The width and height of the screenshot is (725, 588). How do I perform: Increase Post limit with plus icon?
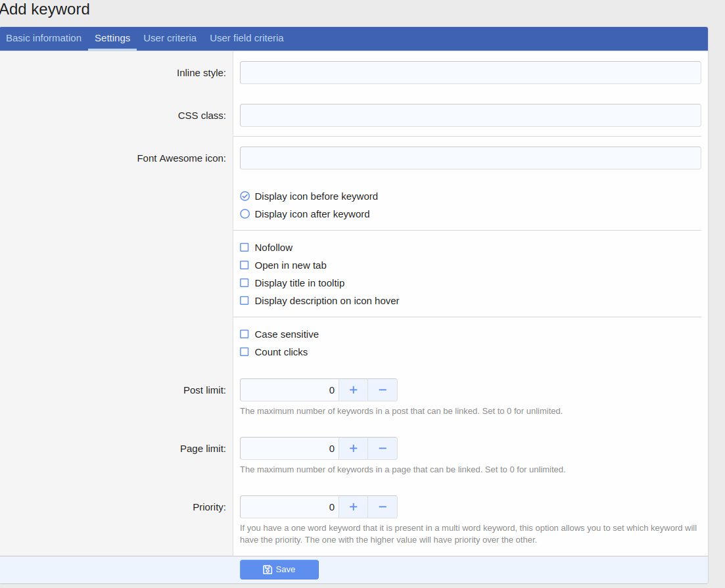(x=353, y=390)
